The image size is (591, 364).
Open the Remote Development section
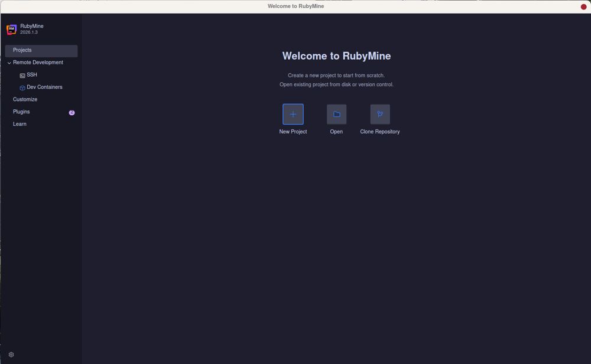point(38,63)
